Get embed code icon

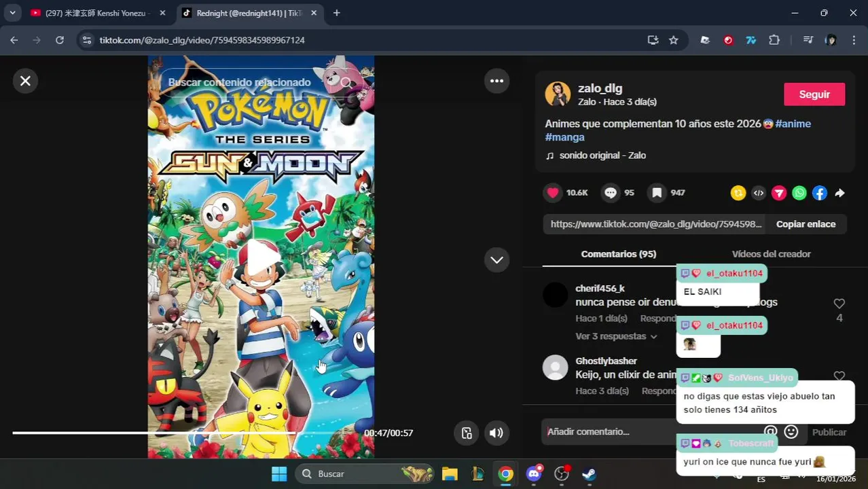[x=759, y=193]
